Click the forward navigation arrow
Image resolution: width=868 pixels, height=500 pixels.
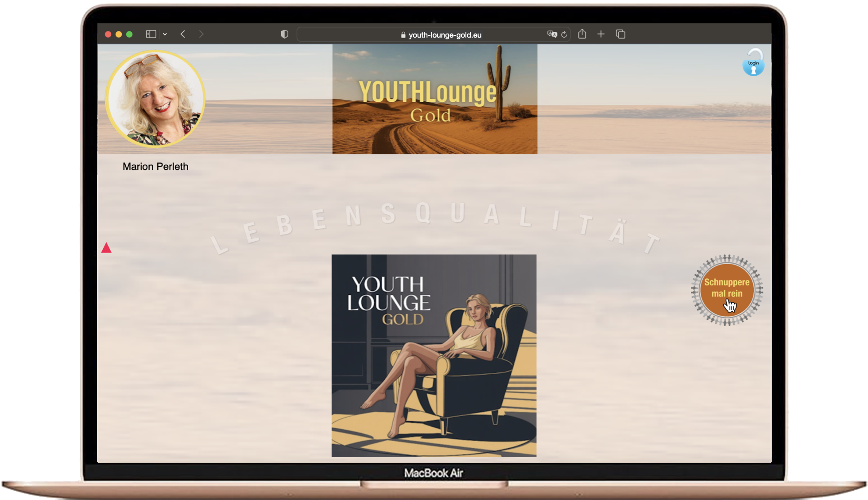pyautogui.click(x=201, y=34)
